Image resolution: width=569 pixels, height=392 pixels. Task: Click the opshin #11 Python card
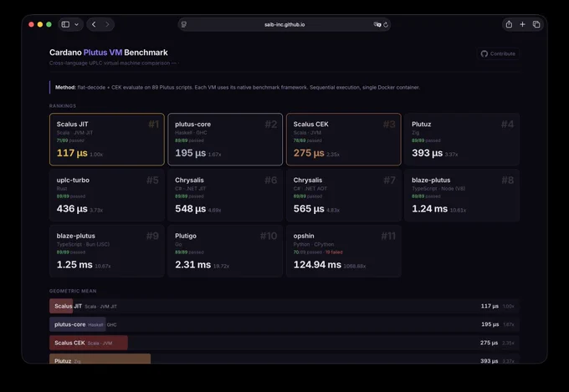pyautogui.click(x=344, y=251)
